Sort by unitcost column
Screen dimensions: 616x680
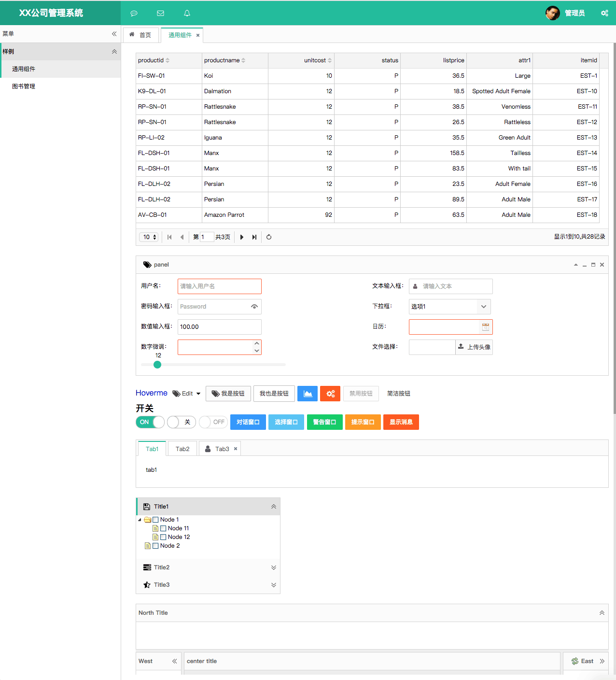tap(330, 60)
